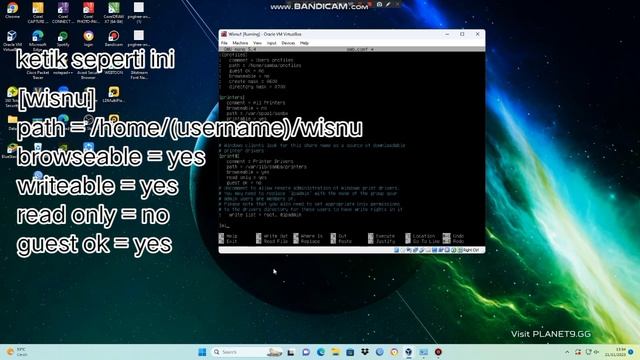Open Task View from the taskbar

coord(291,352)
